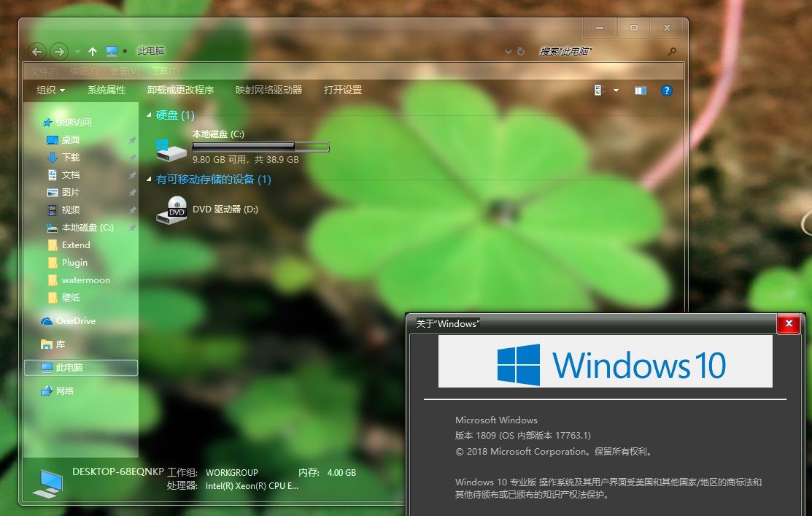Collapse the 有可移动存储的设备 (1) group

click(x=149, y=180)
